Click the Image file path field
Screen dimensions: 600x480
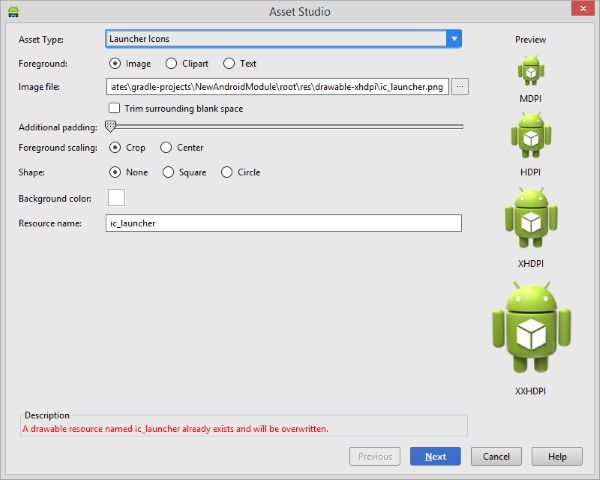(x=277, y=87)
